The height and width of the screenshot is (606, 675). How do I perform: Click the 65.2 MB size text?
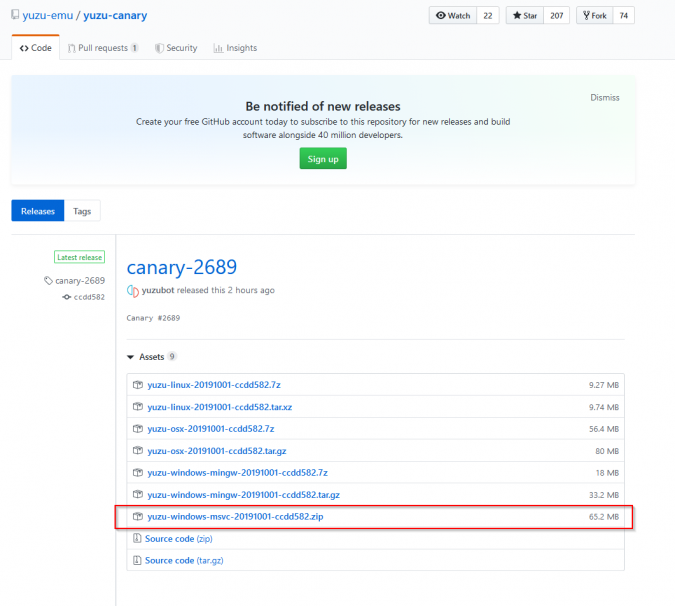point(604,516)
